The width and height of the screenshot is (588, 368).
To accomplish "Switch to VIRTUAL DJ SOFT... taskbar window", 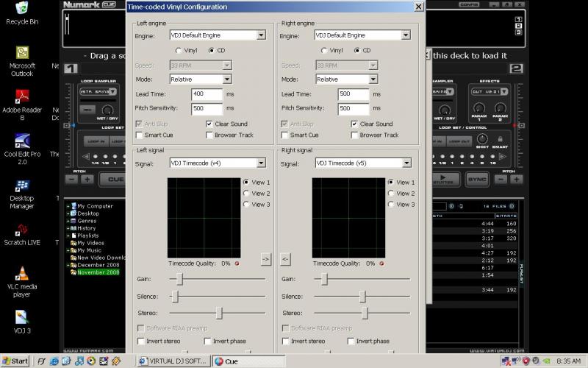I will [173, 361].
